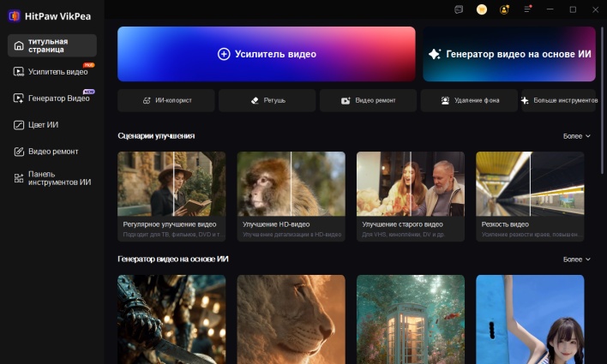Click the HitPaw VikPea logo icon
Image resolution: width=607 pixels, height=364 pixels.
click(14, 15)
